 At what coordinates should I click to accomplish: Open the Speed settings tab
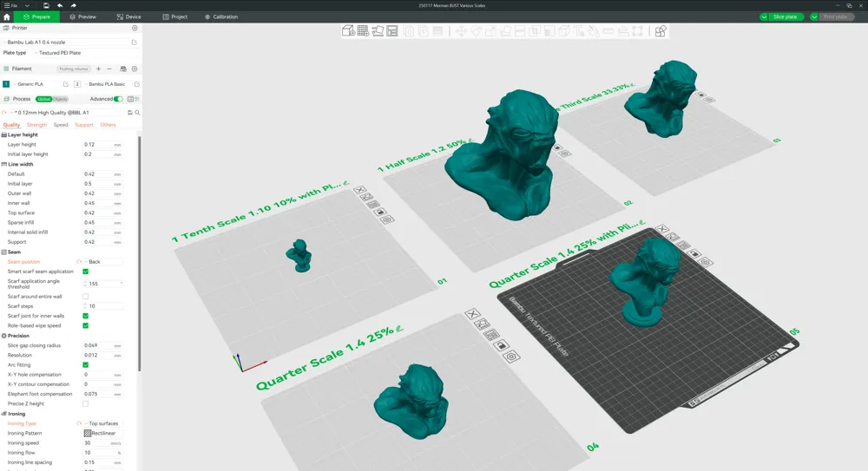coord(61,125)
